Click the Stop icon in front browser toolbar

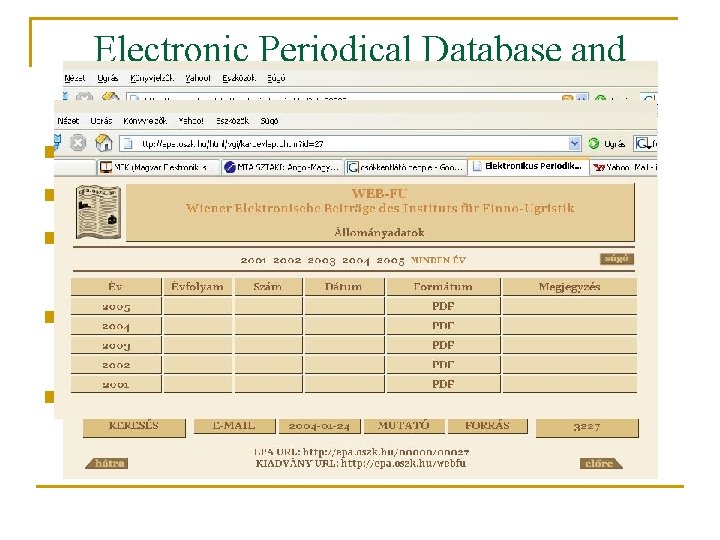tap(78, 143)
